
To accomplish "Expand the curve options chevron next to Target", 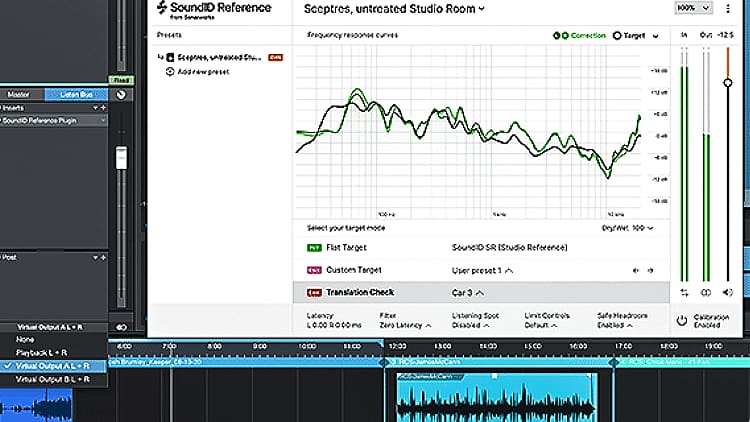I will click(656, 36).
